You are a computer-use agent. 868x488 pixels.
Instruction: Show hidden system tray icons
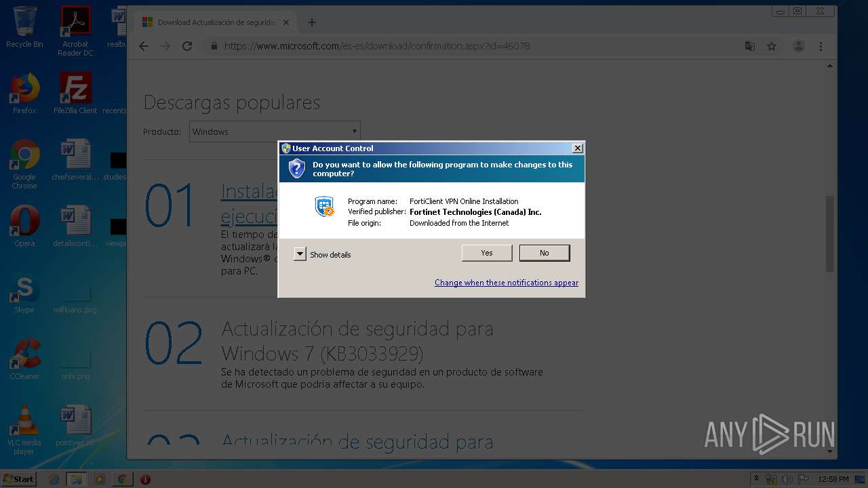(756, 479)
